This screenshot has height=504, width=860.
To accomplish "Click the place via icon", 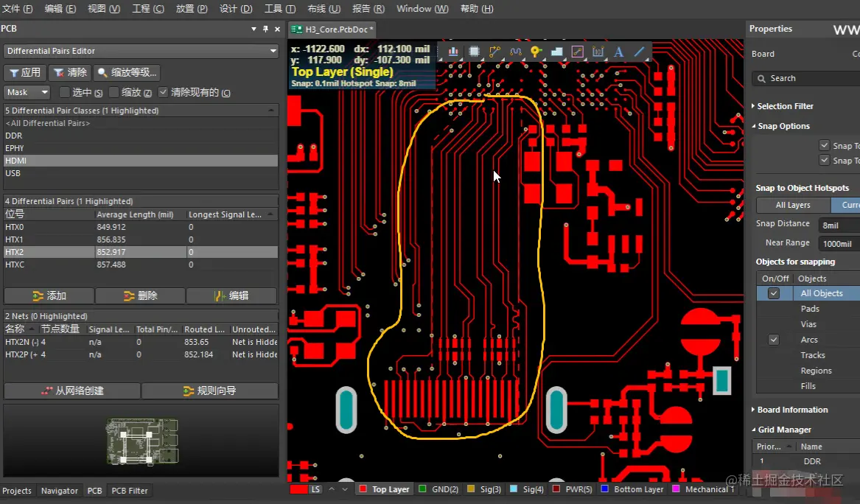I will coord(536,52).
